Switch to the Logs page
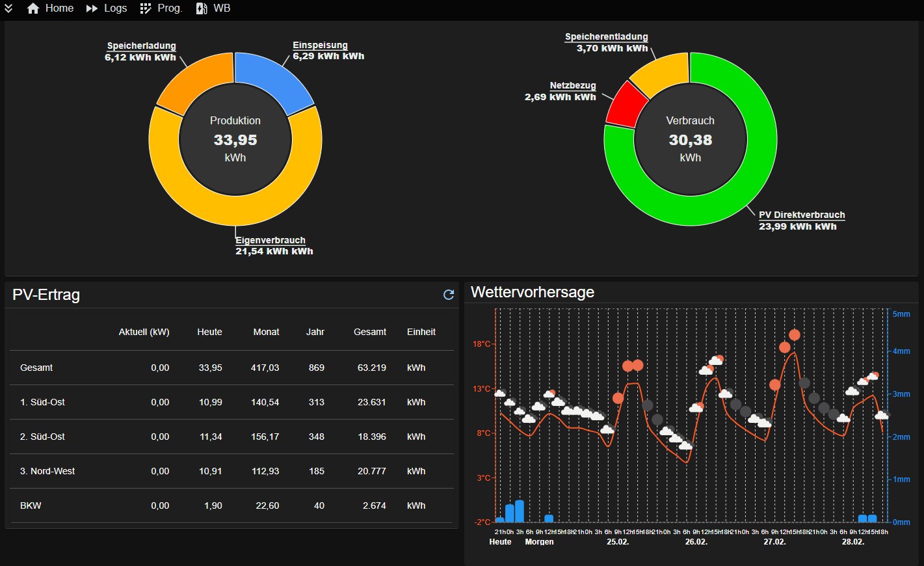 click(x=114, y=8)
